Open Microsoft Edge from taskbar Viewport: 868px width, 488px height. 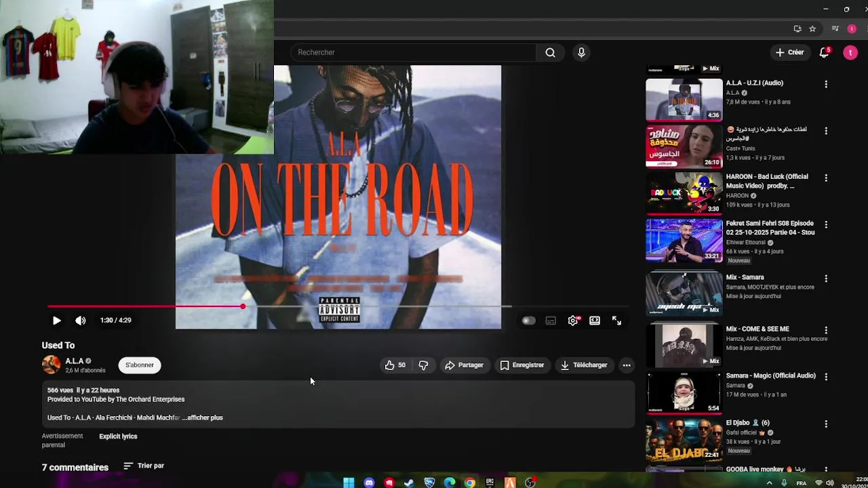(x=450, y=483)
